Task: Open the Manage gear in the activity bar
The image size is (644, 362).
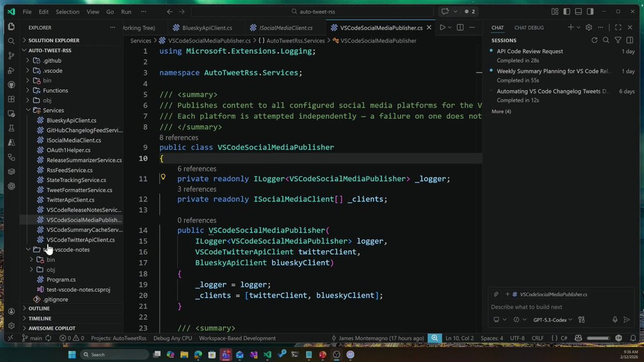Action: pyautogui.click(x=11, y=326)
